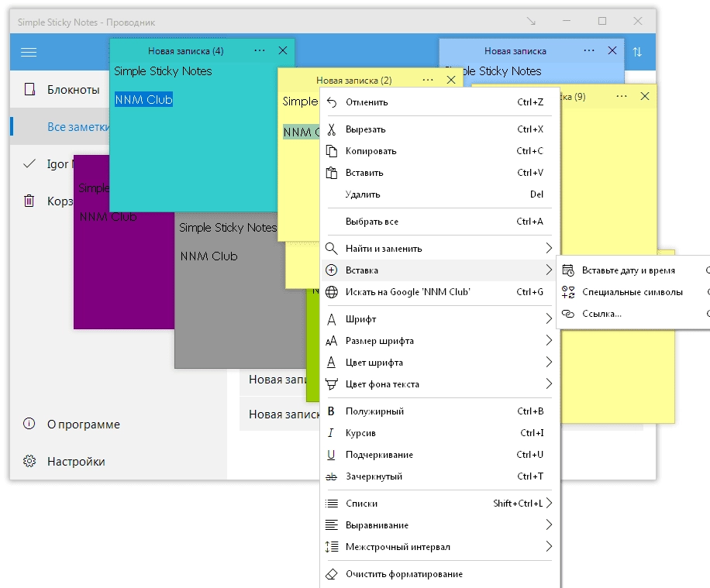Click the calendar icon for Вставьте дату и время
Screen dimensions: 710x588
click(568, 270)
